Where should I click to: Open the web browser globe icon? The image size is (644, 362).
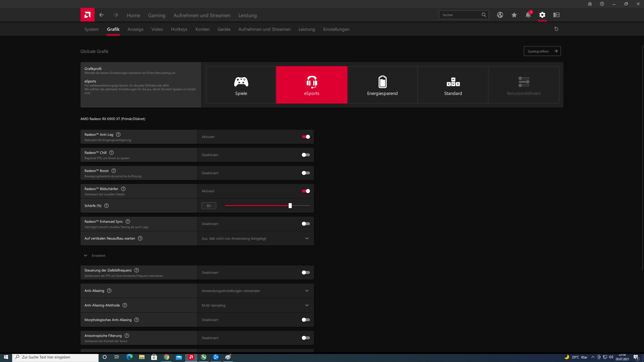pyautogui.click(x=500, y=15)
